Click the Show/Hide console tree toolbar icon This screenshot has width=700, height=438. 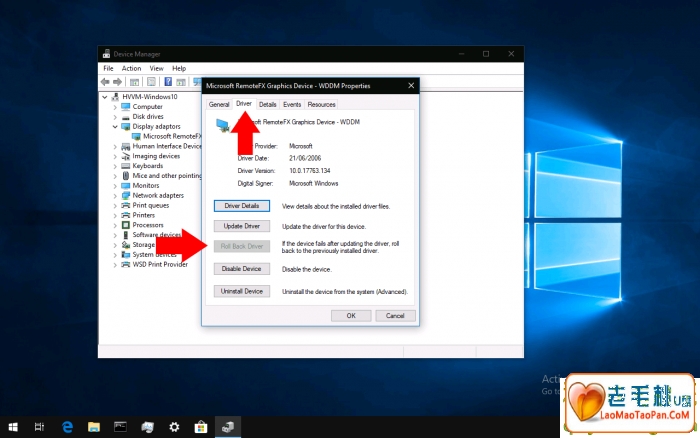tap(134, 82)
